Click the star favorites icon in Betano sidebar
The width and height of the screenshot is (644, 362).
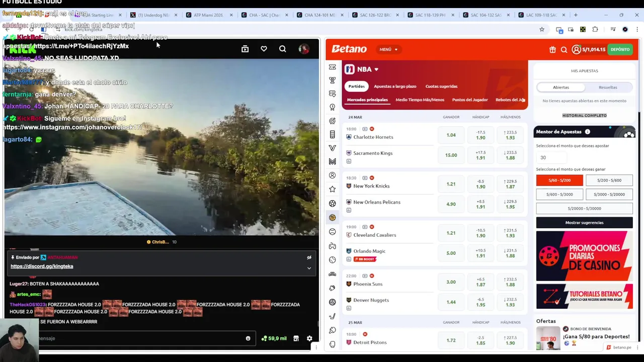tap(332, 189)
